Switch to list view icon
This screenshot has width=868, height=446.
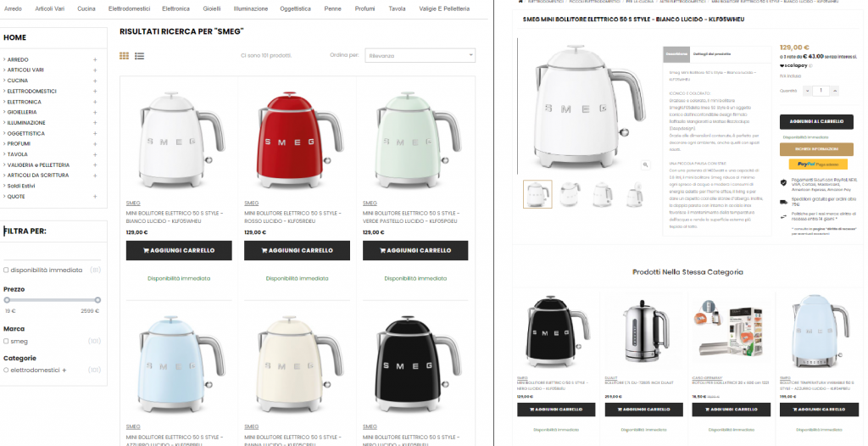click(140, 56)
